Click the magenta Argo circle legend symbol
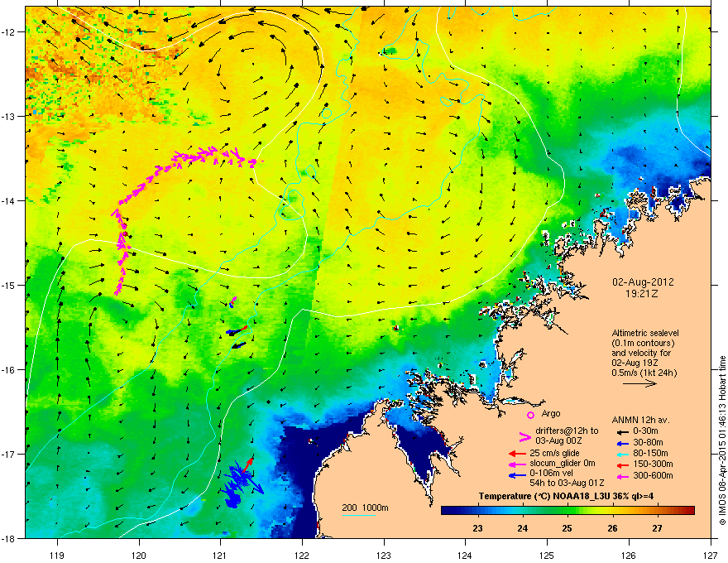728x563 pixels. 530,415
